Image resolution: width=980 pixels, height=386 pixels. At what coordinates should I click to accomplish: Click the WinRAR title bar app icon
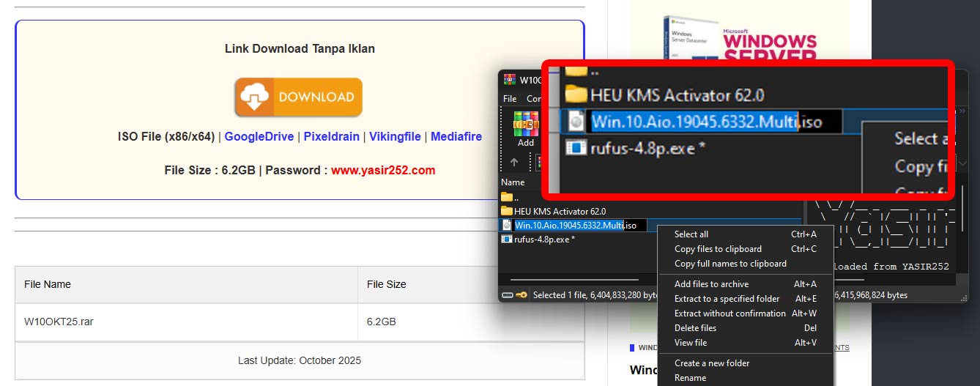(x=508, y=80)
